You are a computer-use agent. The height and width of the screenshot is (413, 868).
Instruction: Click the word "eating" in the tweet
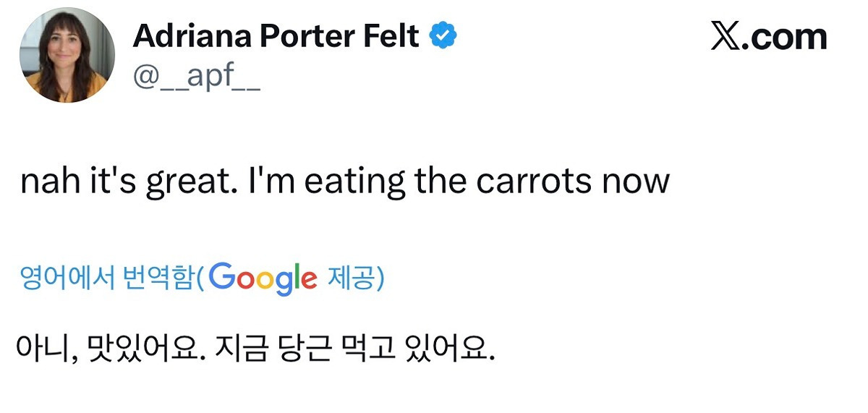coord(354,181)
